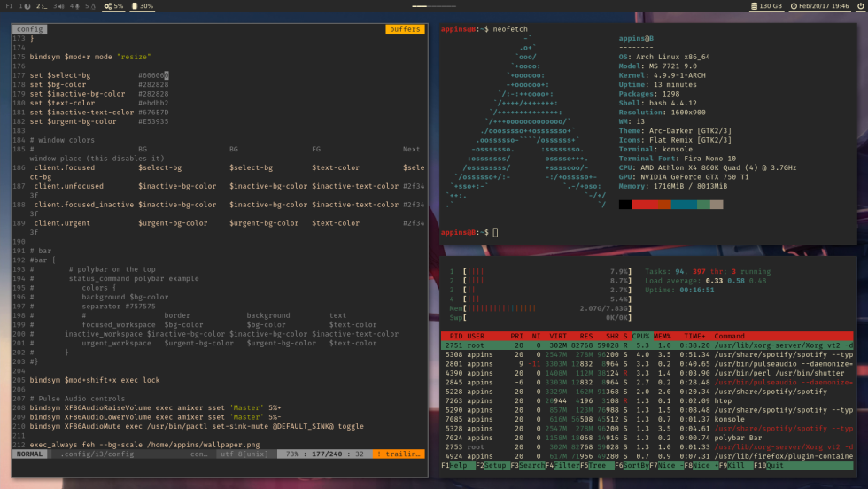Sort htop by RES column header
The image size is (868, 489).
tap(586, 336)
